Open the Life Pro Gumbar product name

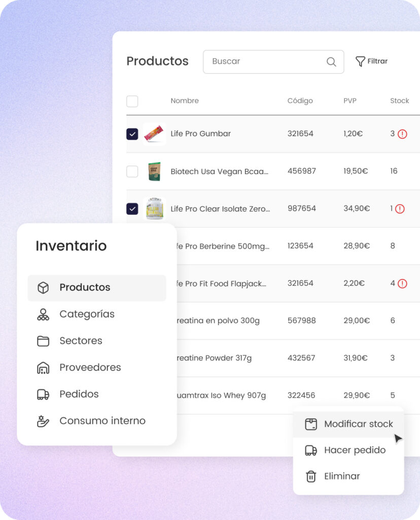(200, 134)
